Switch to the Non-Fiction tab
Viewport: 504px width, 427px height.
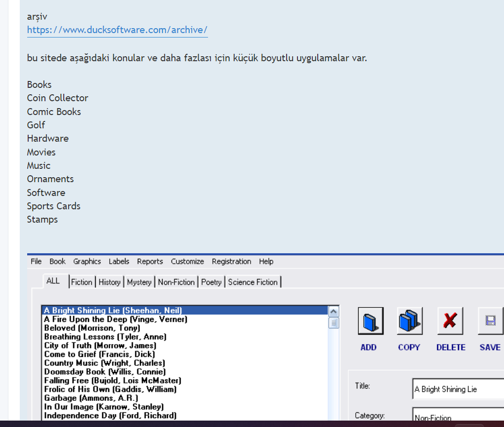(x=176, y=282)
